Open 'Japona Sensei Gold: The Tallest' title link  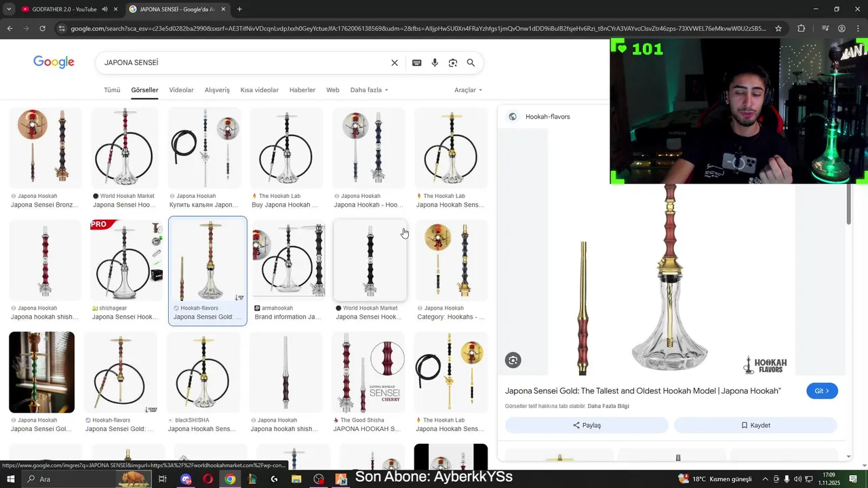(x=643, y=391)
